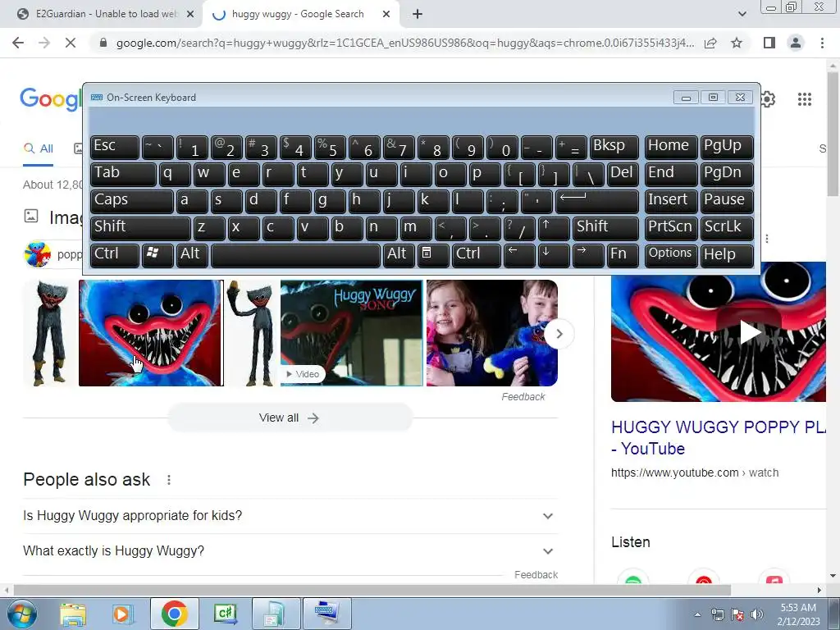Click the Enter key arrow on keyboard
The image size is (840, 630).
coord(597,201)
